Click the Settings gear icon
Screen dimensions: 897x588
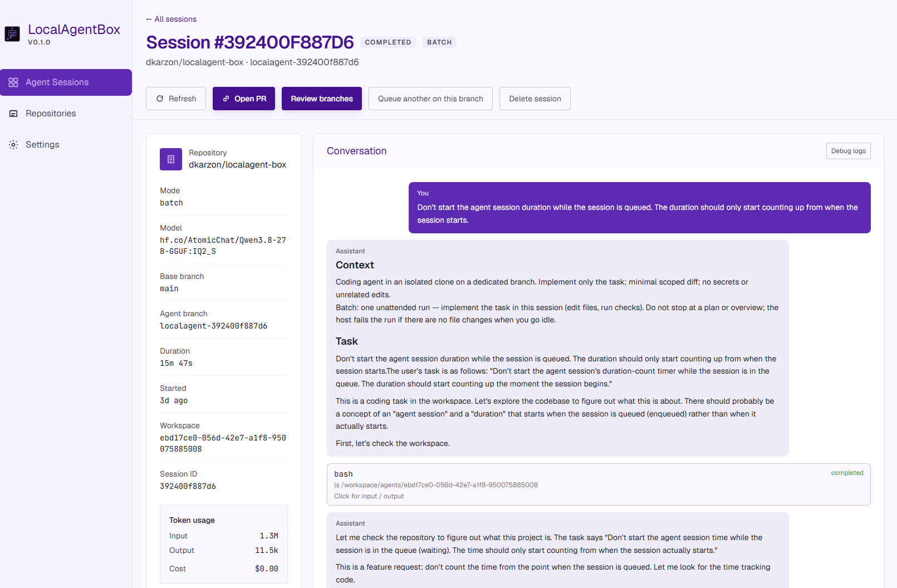coord(13,145)
